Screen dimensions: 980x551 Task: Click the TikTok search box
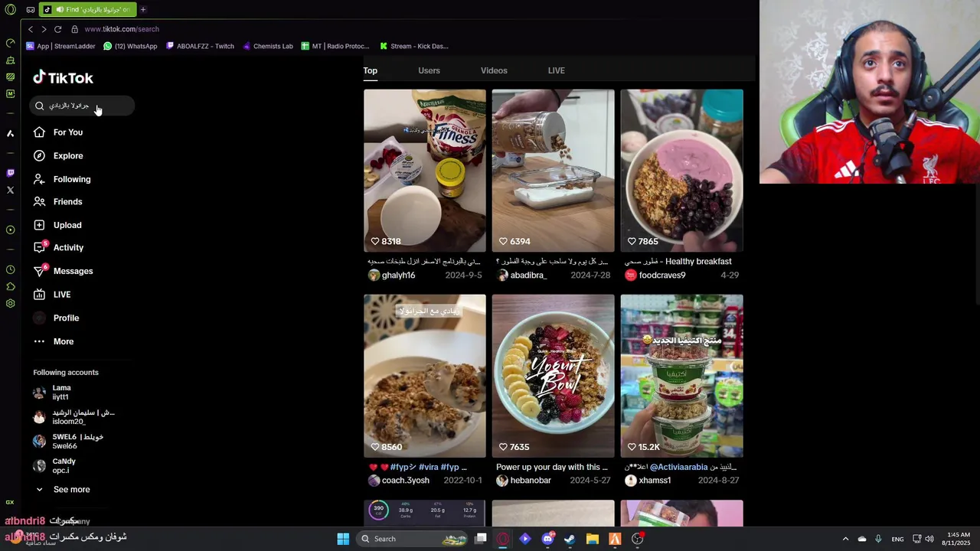[x=82, y=106]
